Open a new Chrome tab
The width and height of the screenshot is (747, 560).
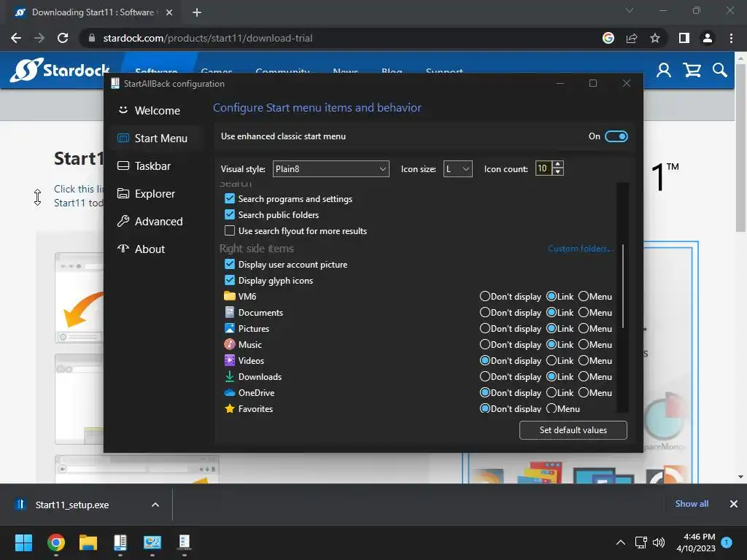pyautogui.click(x=197, y=12)
